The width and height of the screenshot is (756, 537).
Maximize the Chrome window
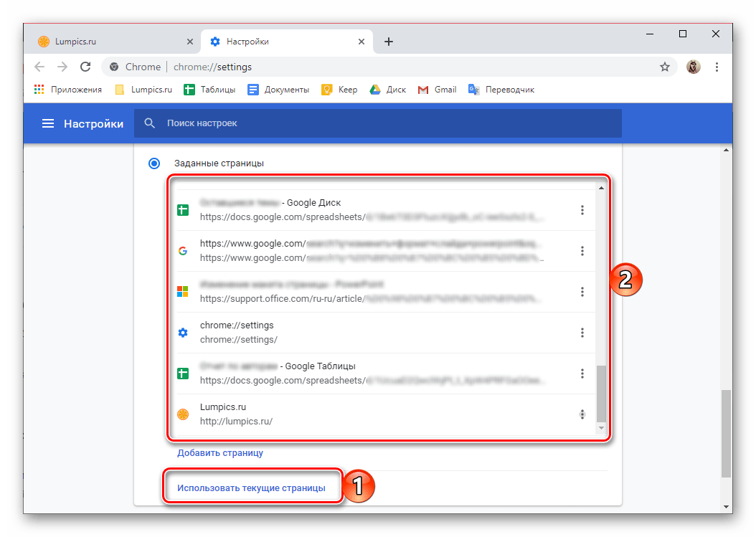[683, 34]
